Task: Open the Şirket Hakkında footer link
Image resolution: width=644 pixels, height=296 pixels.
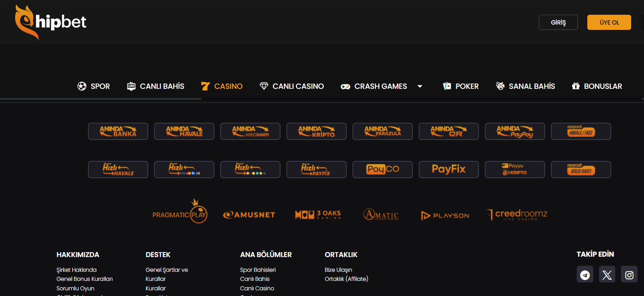Action: click(x=76, y=270)
